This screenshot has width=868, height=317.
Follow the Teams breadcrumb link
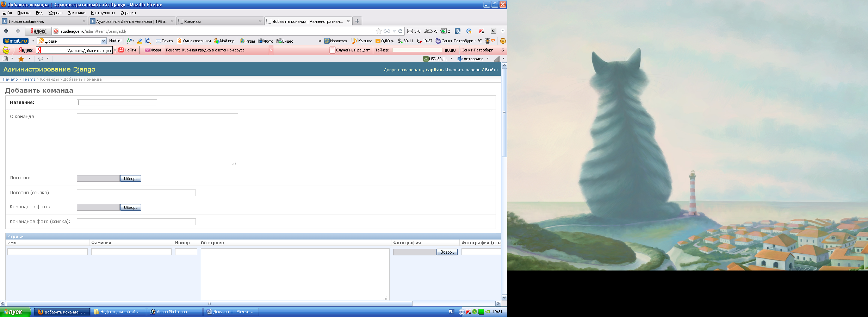(x=29, y=79)
